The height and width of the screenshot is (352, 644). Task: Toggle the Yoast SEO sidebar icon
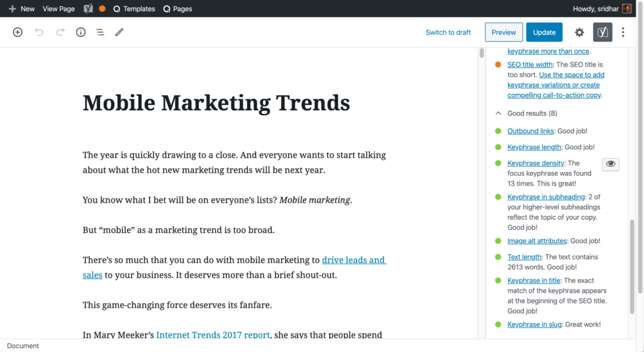click(x=602, y=32)
